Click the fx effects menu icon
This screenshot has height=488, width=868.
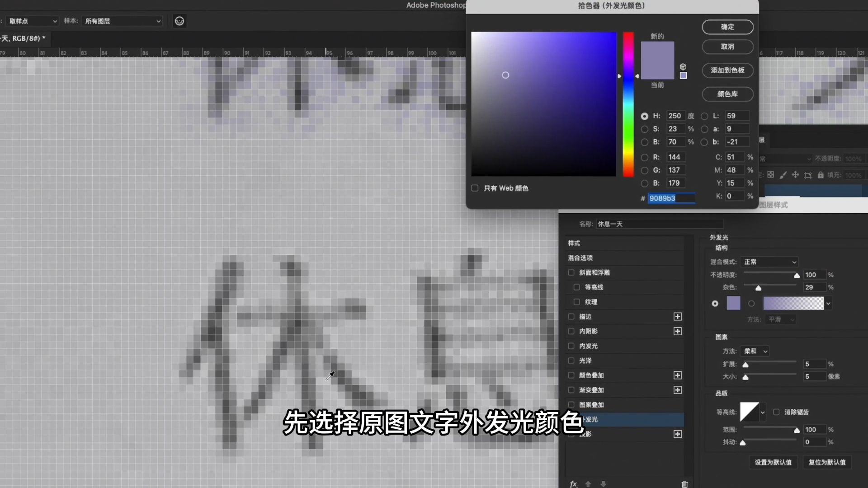pos(573,484)
